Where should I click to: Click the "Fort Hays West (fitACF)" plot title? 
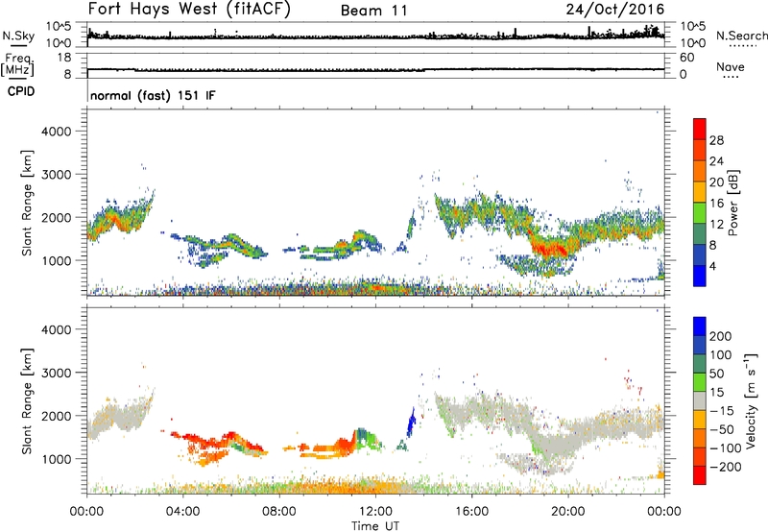tap(189, 9)
